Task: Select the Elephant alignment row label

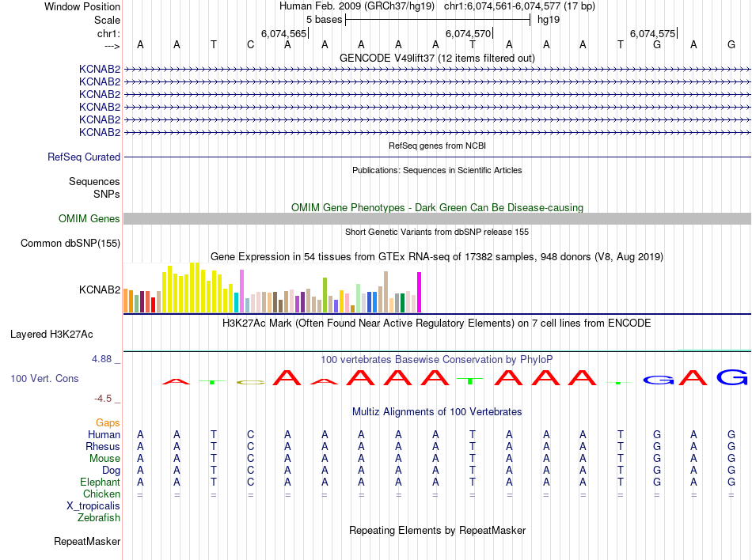Action: pos(100,482)
